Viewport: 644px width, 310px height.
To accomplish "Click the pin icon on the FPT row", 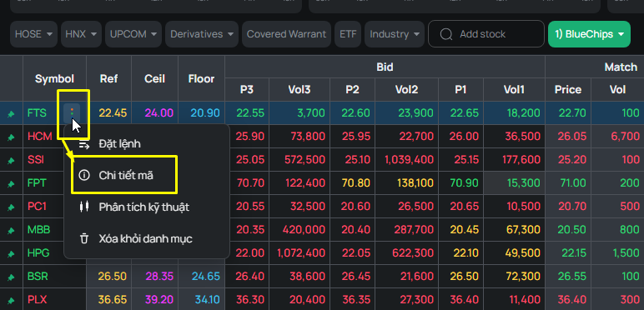I will [x=11, y=184].
